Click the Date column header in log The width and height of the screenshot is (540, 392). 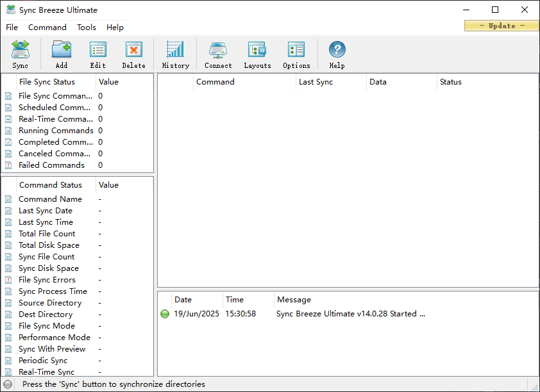click(197, 300)
